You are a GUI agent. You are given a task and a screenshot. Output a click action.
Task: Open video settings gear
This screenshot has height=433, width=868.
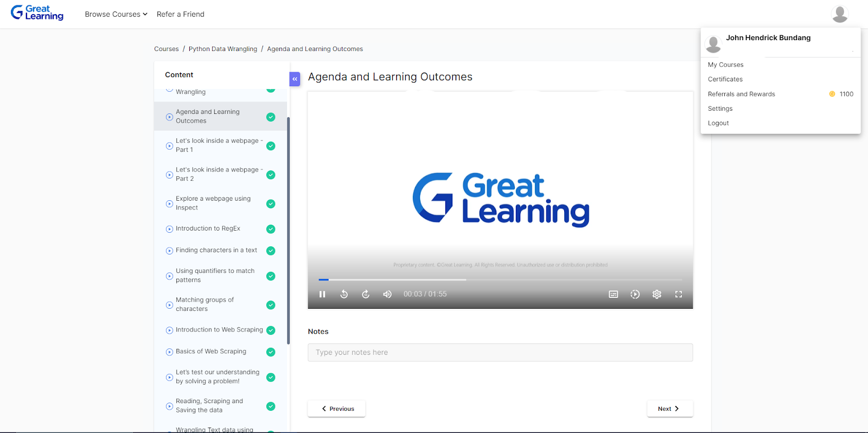[x=657, y=294]
